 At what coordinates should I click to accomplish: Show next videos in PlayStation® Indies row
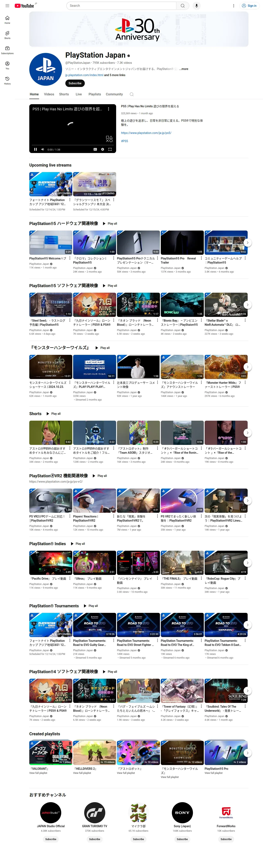click(x=247, y=562)
